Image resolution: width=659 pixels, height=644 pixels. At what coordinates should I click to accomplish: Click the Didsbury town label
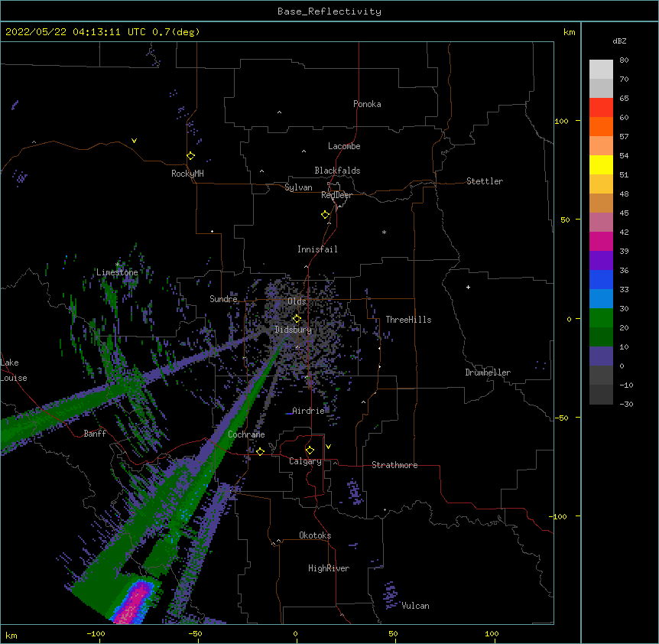[294, 330]
